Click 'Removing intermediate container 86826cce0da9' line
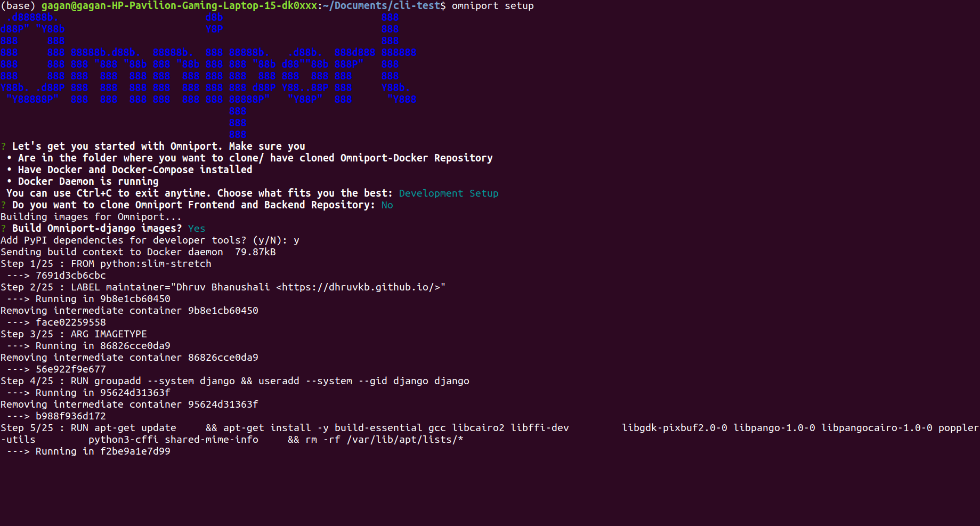This screenshot has height=526, width=980. [x=129, y=358]
